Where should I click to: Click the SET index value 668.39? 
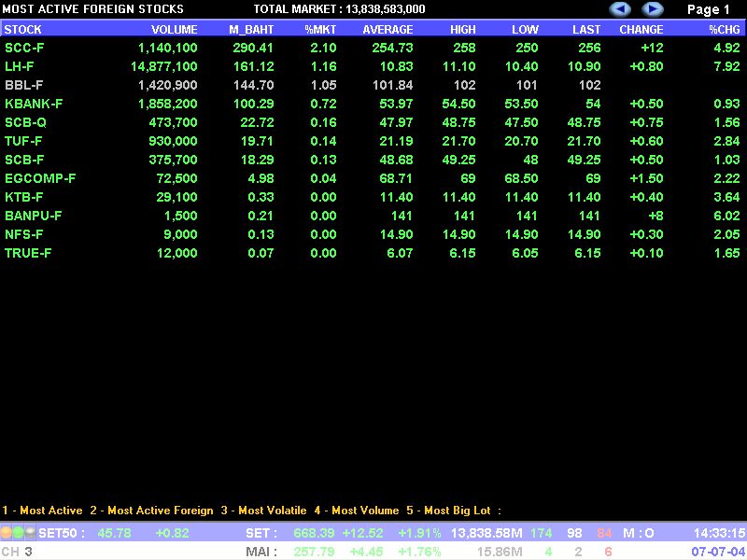[314, 533]
